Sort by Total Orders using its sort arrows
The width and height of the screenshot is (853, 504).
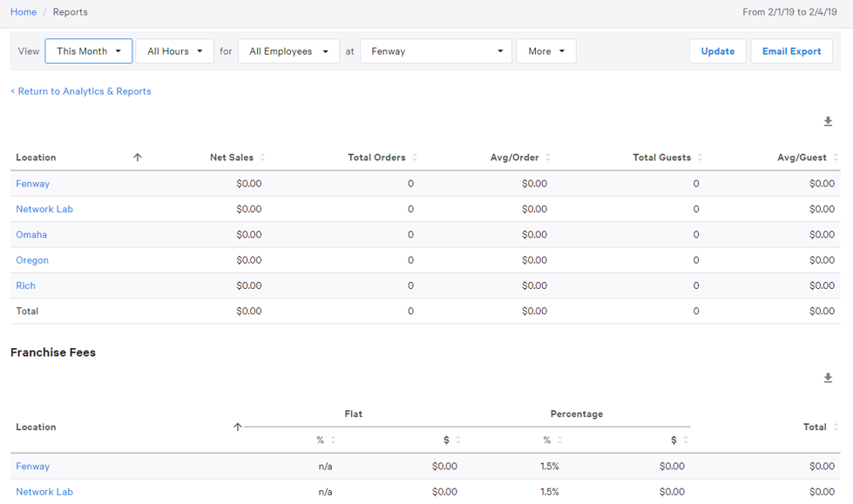pyautogui.click(x=415, y=158)
